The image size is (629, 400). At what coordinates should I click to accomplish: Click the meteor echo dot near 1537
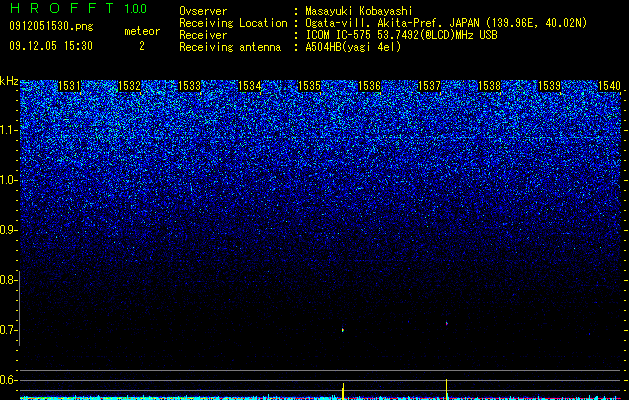coord(446,323)
